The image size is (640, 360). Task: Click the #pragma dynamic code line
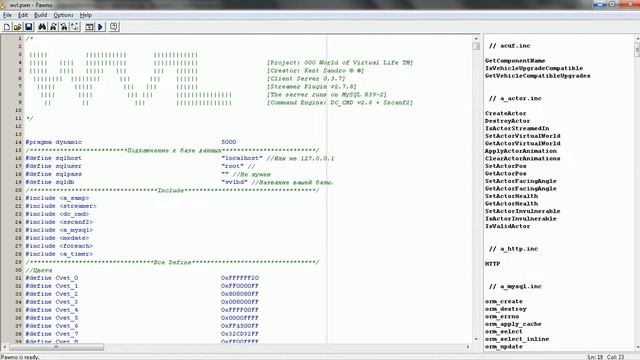tap(131, 142)
